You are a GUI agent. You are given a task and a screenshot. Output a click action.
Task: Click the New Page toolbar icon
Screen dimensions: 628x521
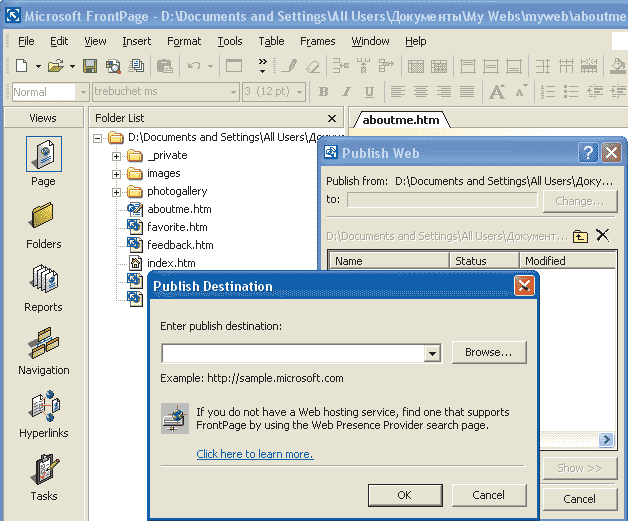[22, 65]
